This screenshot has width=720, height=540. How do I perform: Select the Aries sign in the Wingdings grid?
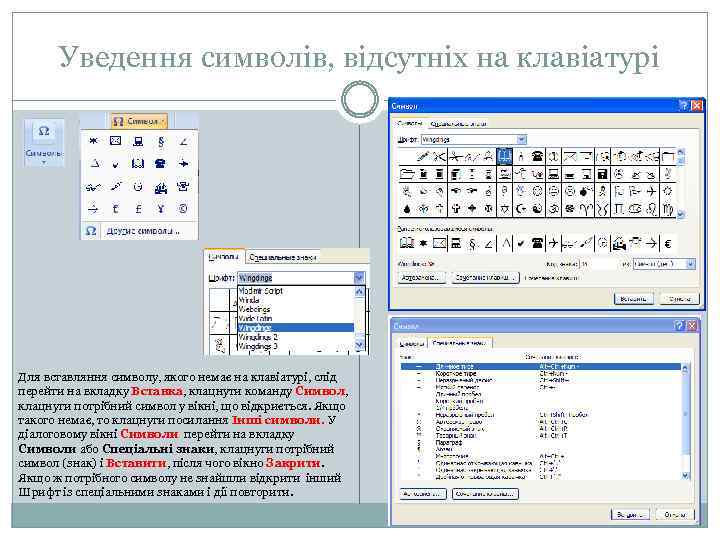click(x=586, y=209)
